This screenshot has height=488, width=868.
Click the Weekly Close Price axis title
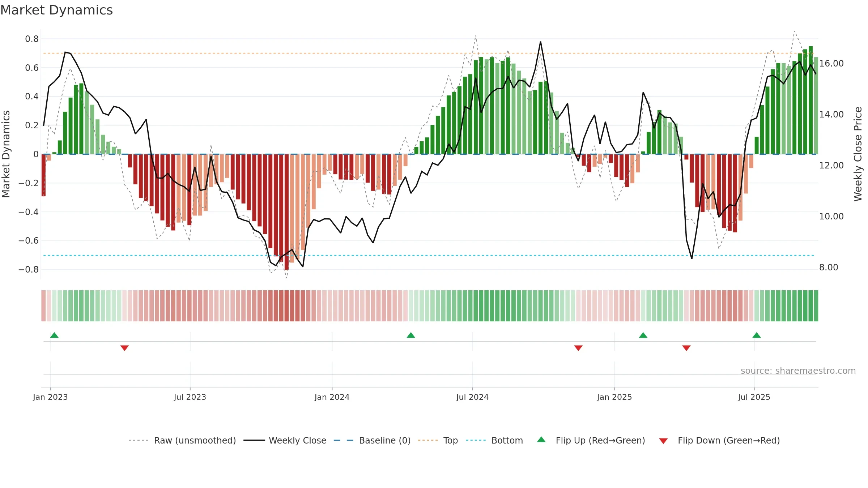coord(858,154)
